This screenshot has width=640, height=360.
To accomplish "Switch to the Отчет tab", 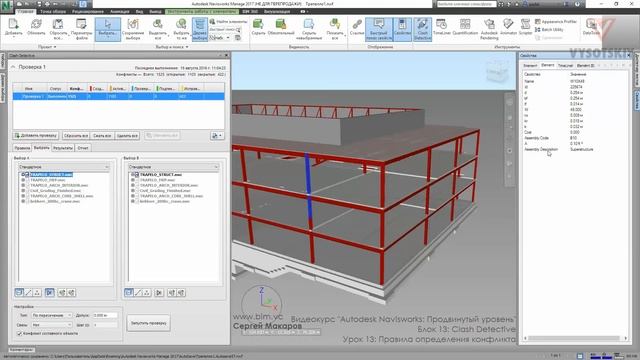I will pos(83,148).
